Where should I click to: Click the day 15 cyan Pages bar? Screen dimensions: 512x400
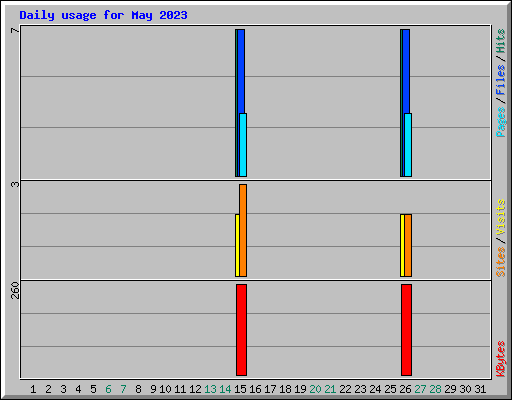point(243,145)
